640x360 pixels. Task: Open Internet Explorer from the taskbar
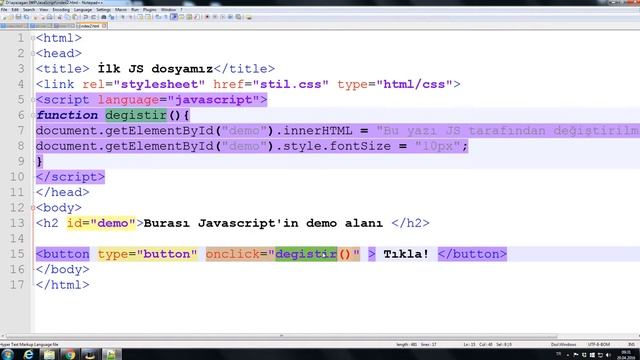click(28, 354)
